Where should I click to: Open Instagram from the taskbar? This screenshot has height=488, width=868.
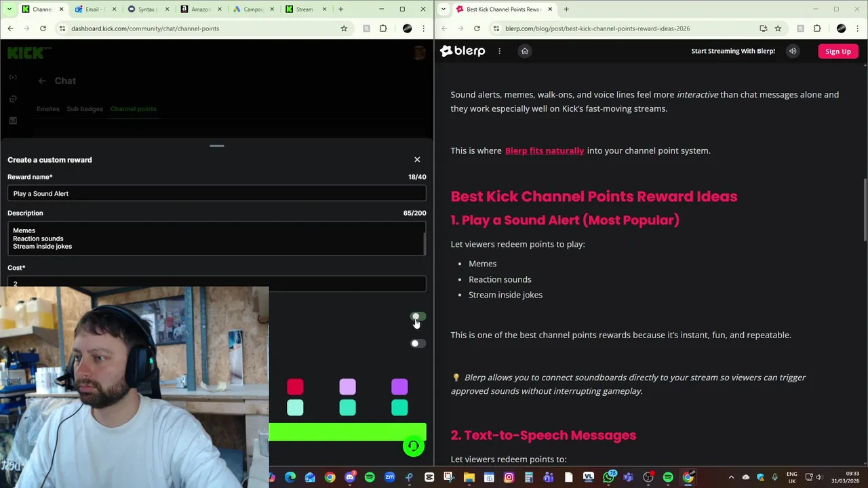point(509,478)
